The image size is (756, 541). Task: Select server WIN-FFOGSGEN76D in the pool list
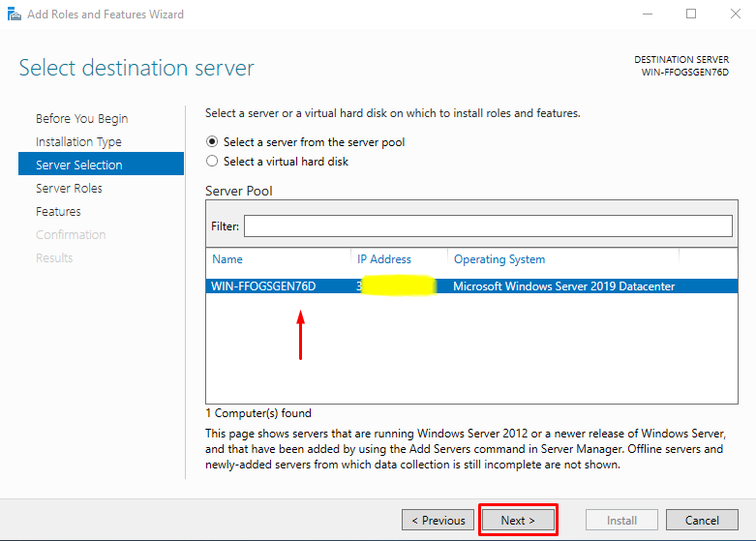(263, 286)
